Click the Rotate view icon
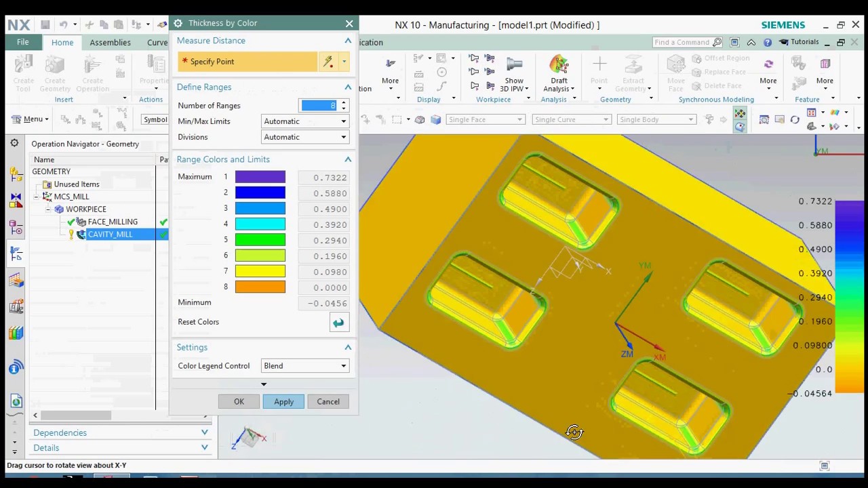Image resolution: width=868 pixels, height=488 pixels. pos(795,120)
